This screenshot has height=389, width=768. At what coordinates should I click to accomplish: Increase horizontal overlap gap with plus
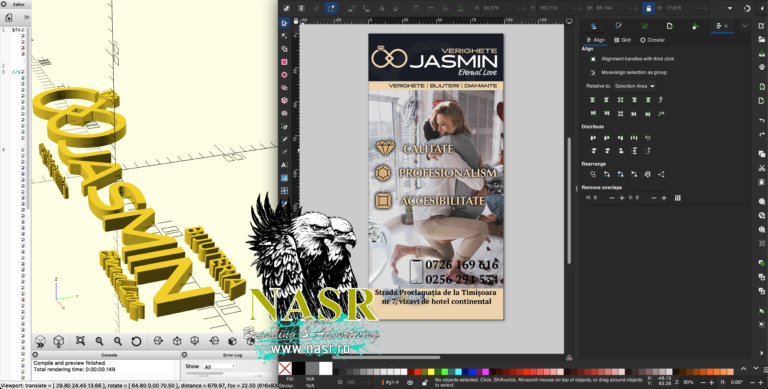tap(622, 198)
